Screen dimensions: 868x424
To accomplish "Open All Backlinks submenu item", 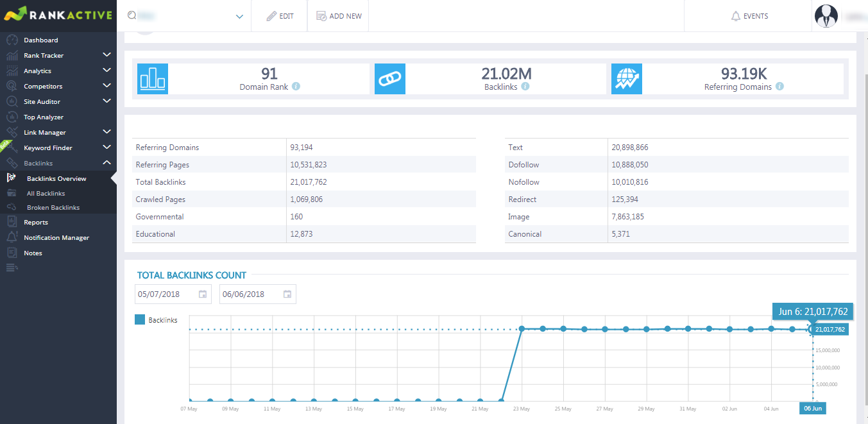I will (x=46, y=193).
